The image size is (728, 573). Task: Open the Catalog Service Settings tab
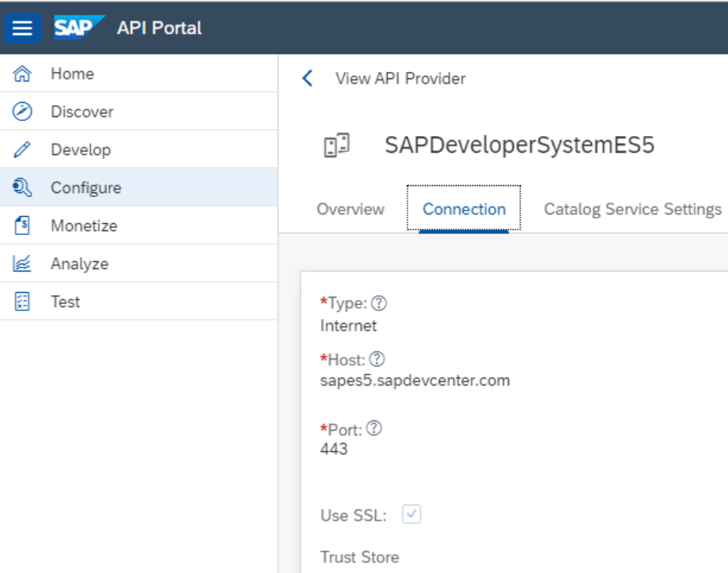tap(632, 210)
